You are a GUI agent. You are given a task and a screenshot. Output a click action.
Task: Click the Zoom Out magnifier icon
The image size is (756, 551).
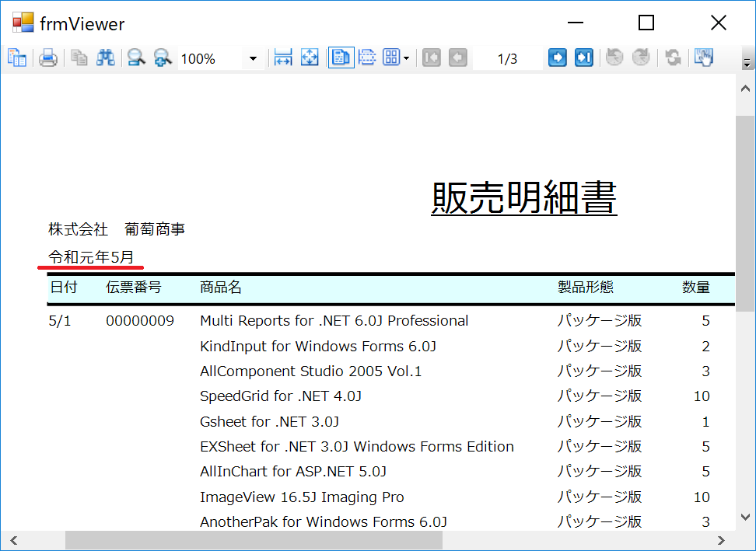coord(136,58)
